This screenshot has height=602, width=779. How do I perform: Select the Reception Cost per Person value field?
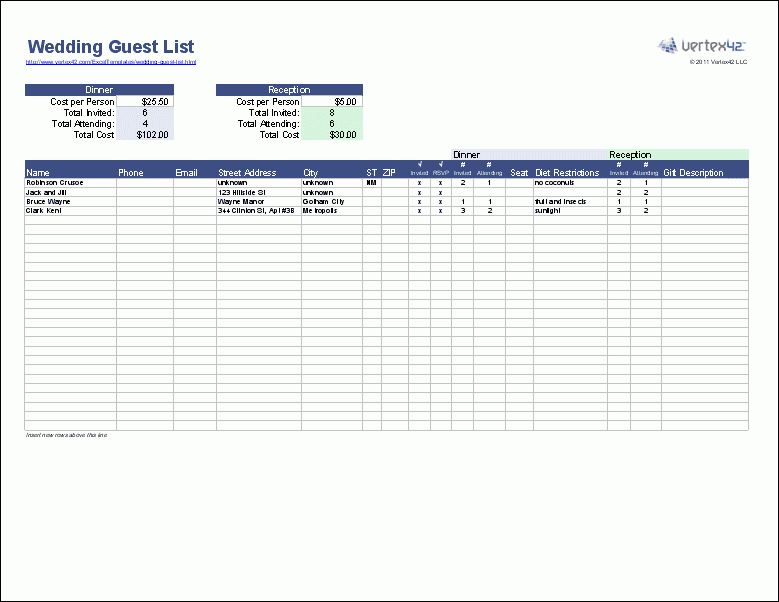click(x=332, y=102)
